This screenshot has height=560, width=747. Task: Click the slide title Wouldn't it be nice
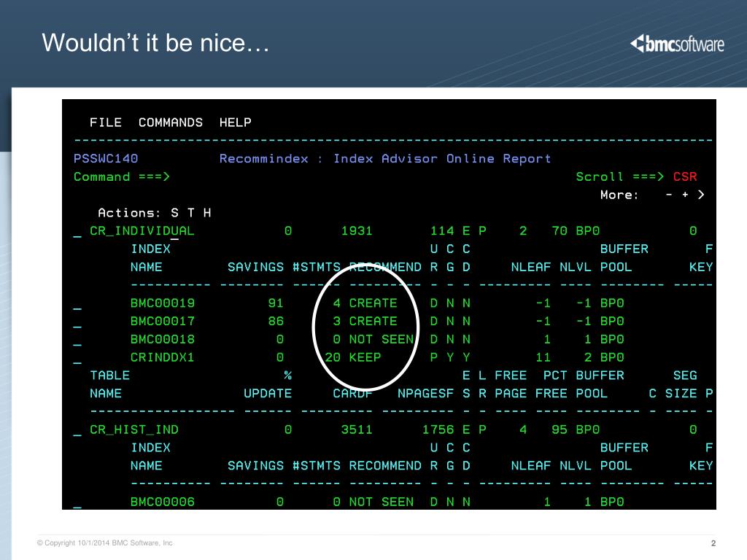155,42
